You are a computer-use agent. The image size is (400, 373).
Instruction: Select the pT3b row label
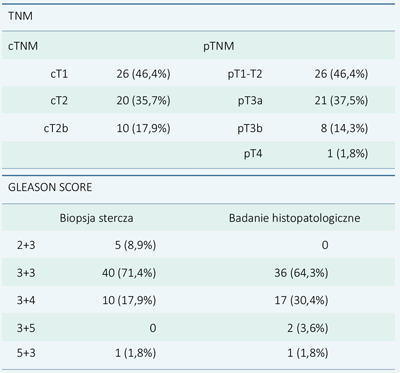tap(250, 128)
